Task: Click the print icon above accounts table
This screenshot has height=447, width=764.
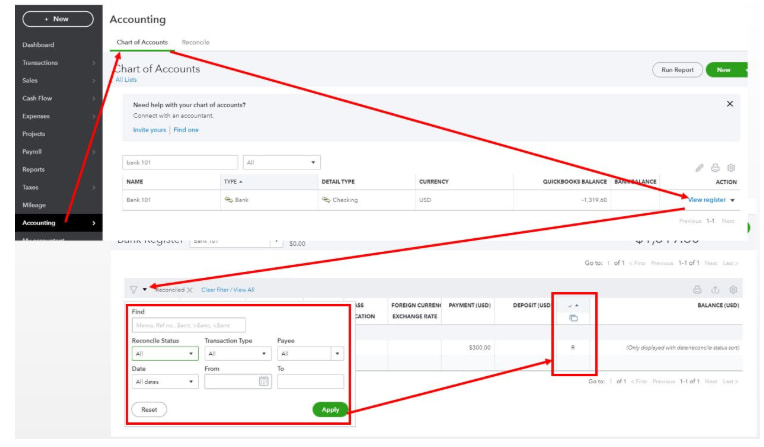Action: coord(715,168)
